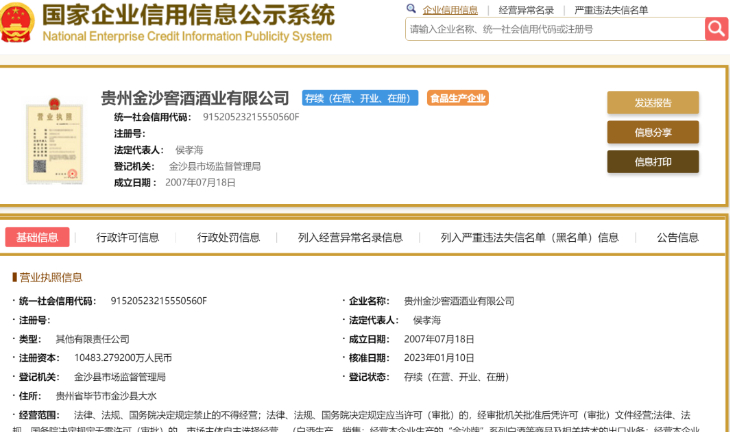Click the 食品生产企业 orange badge
The height and width of the screenshot is (432, 730).
point(458,98)
